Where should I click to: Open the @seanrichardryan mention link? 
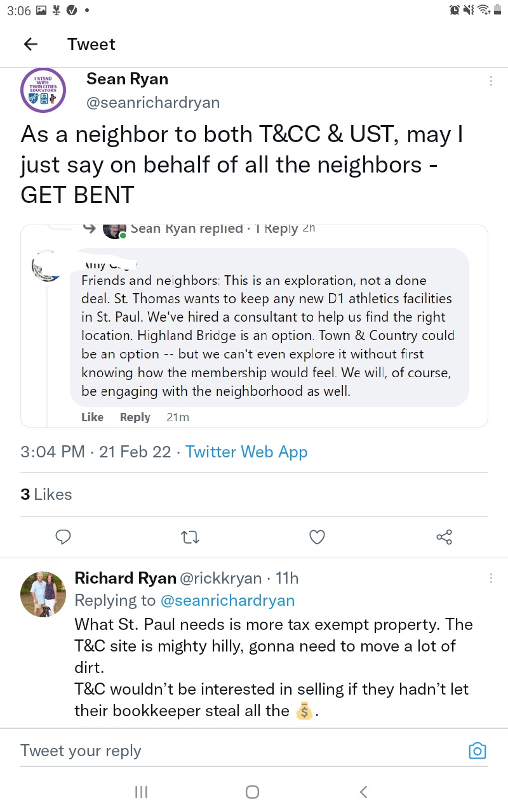[x=227, y=600]
